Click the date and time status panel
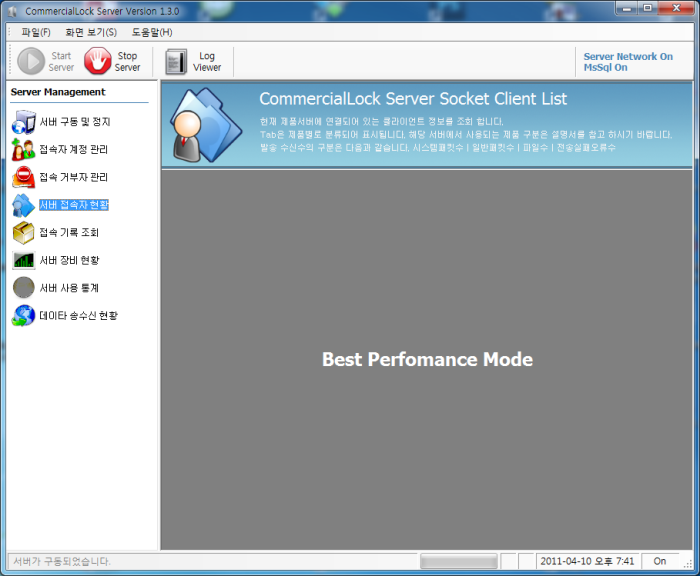 [x=587, y=561]
